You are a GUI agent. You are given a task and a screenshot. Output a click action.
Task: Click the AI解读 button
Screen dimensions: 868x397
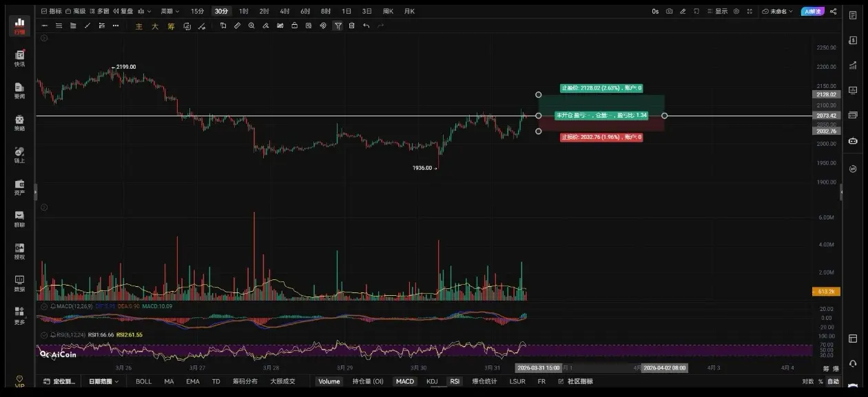[x=812, y=11]
